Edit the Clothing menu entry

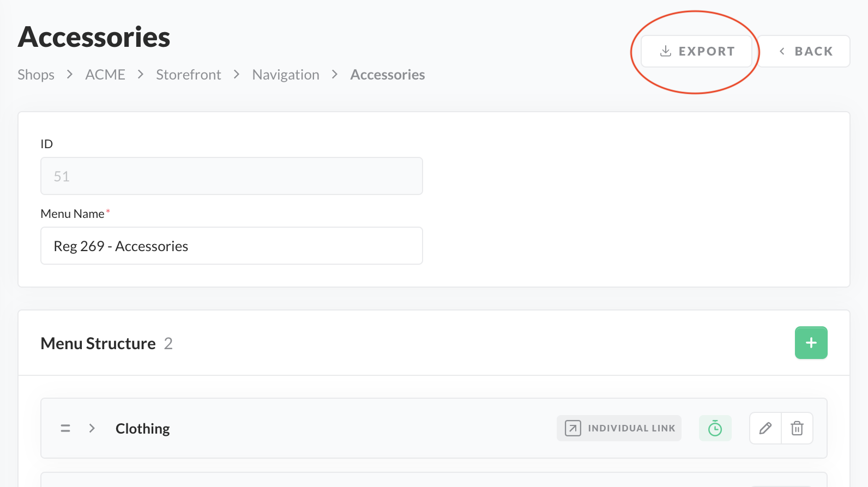coord(765,428)
